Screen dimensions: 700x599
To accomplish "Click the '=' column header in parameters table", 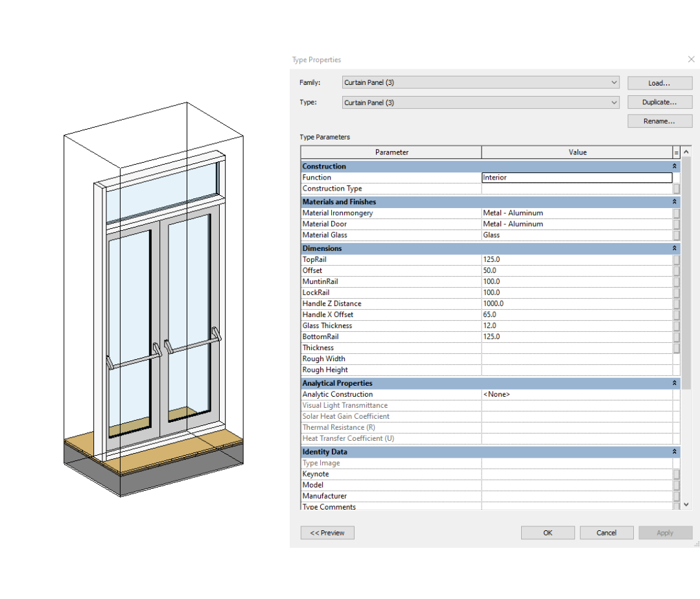I will [x=677, y=152].
